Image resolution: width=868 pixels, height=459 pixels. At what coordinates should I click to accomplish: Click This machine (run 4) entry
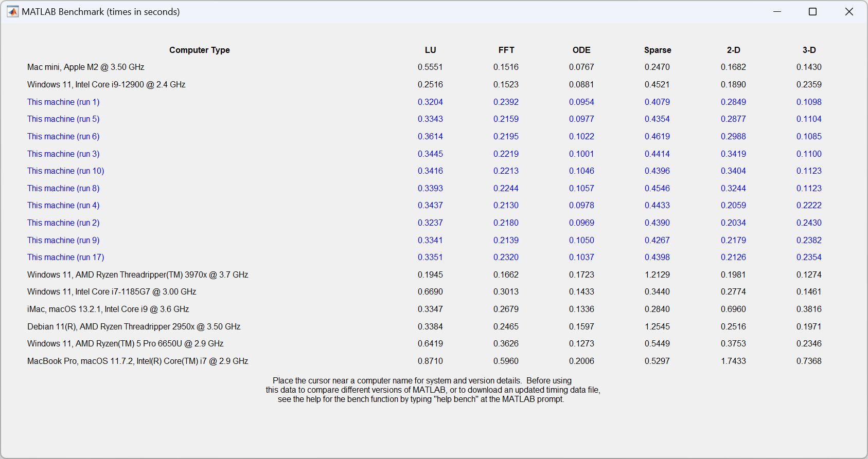(63, 205)
